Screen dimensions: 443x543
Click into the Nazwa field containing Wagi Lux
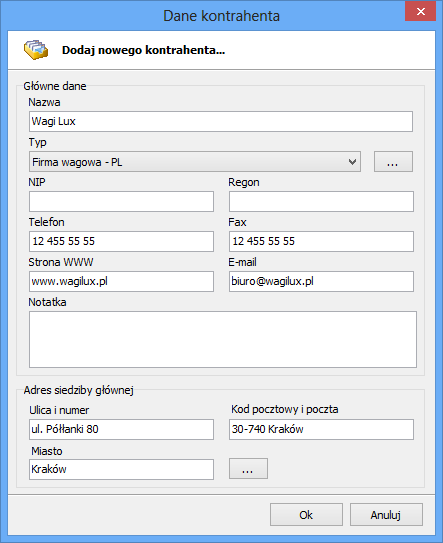(221, 122)
